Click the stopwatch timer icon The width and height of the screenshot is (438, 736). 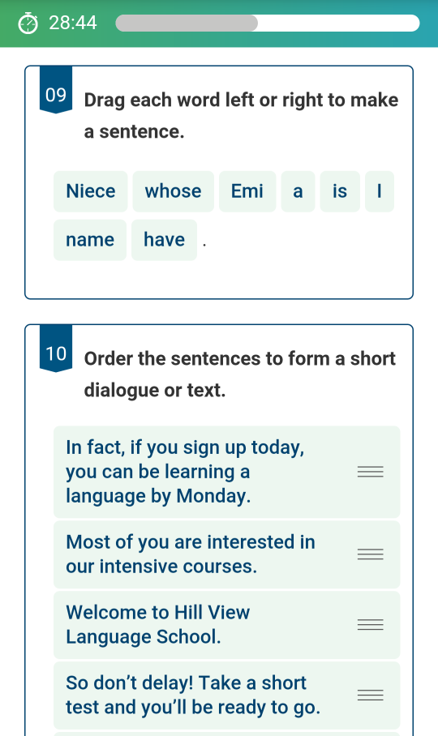pyautogui.click(x=28, y=23)
